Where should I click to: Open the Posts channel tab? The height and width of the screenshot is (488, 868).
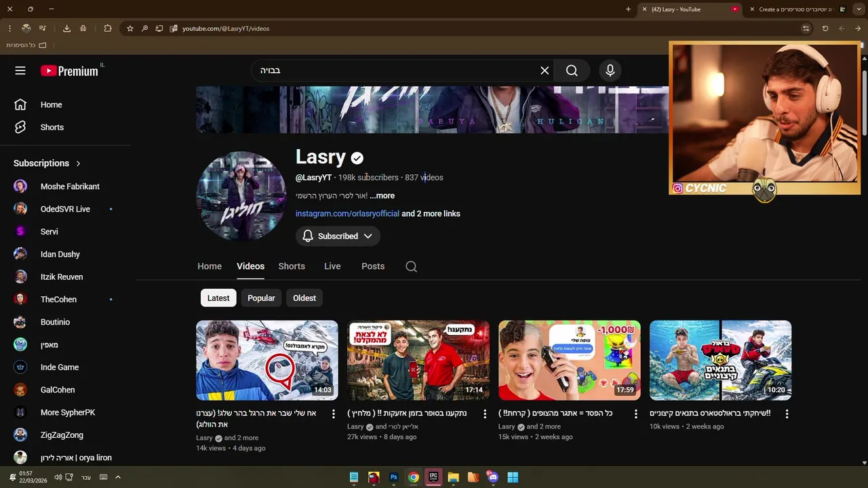click(x=373, y=266)
